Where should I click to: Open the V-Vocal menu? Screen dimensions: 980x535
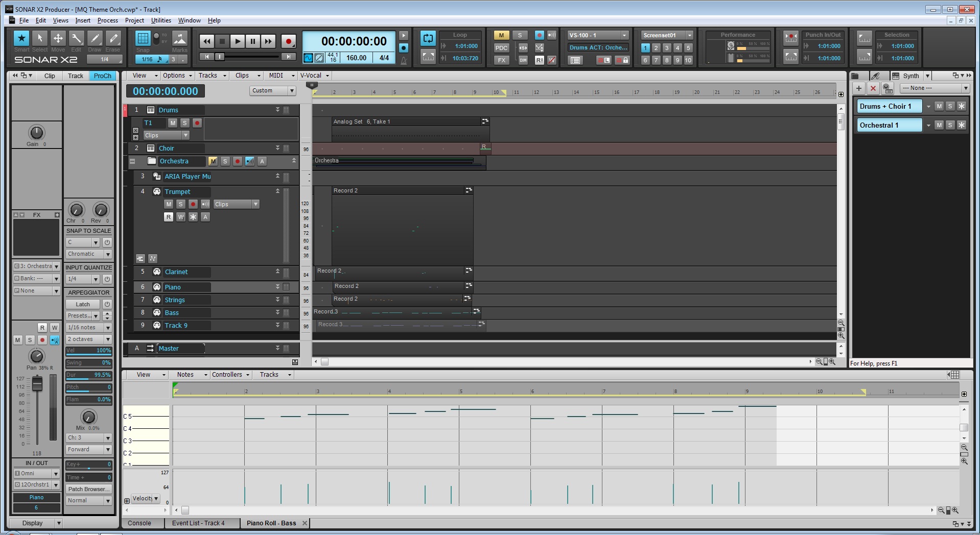pyautogui.click(x=314, y=76)
